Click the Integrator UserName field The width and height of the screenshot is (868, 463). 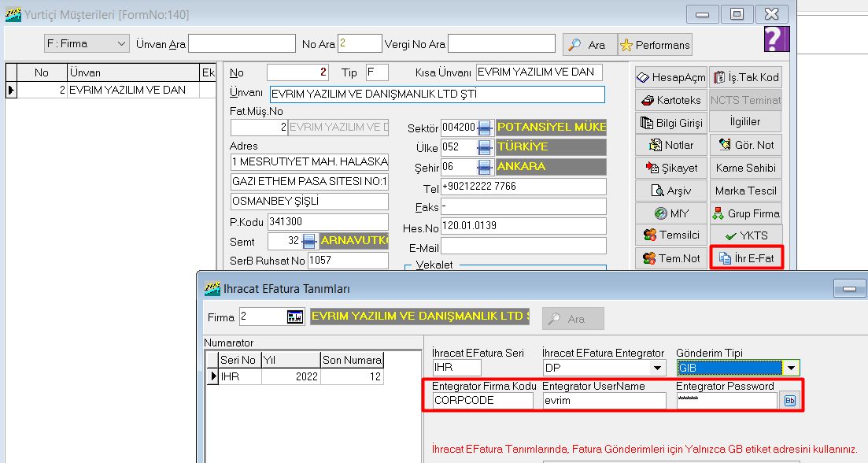604,401
